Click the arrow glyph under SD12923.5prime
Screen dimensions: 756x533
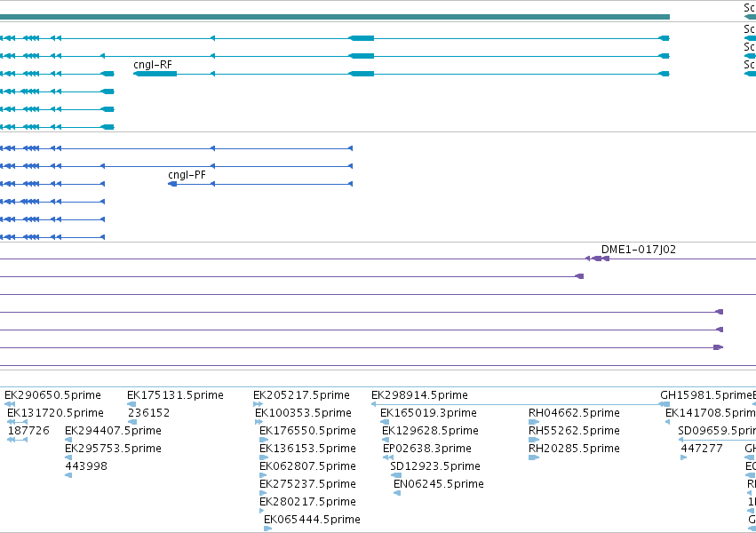(396, 475)
